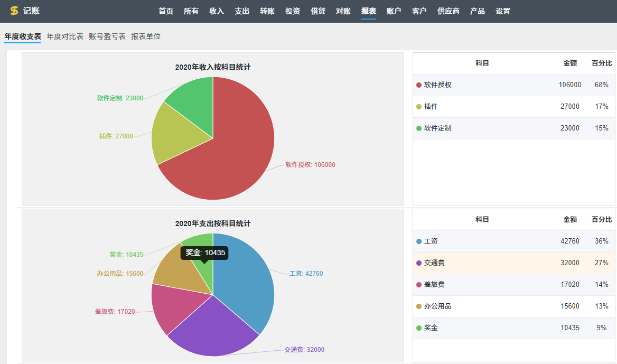Open the 所有 menu item

pyautogui.click(x=191, y=11)
